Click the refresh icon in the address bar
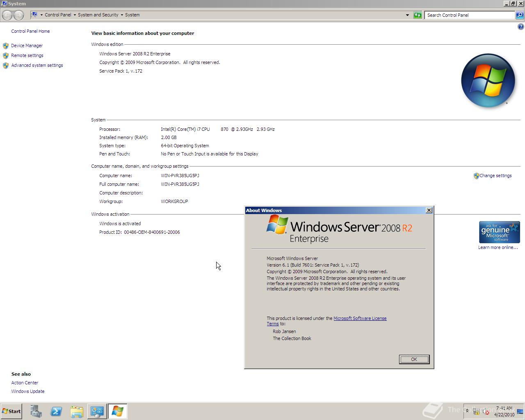This screenshot has height=420, width=525. pyautogui.click(x=418, y=15)
